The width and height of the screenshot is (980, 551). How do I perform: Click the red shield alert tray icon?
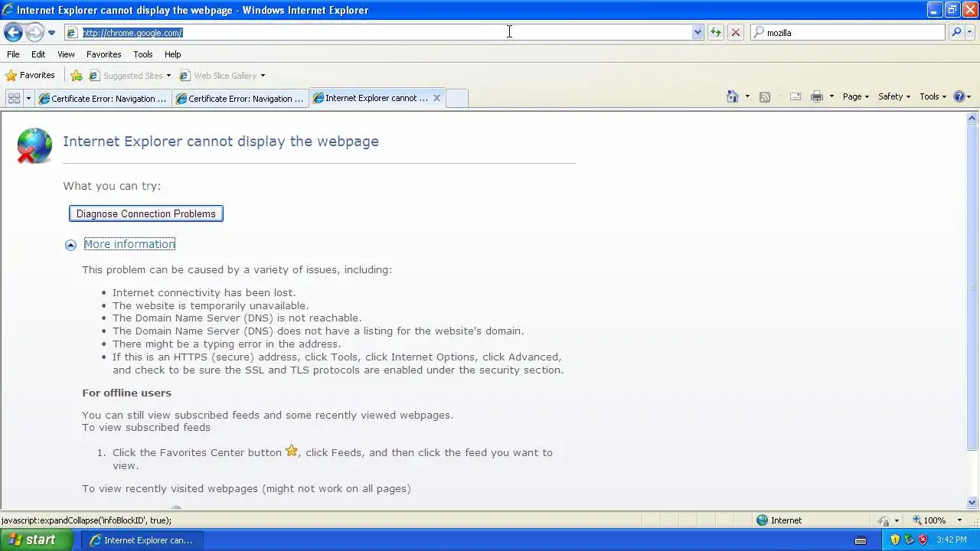tap(923, 540)
